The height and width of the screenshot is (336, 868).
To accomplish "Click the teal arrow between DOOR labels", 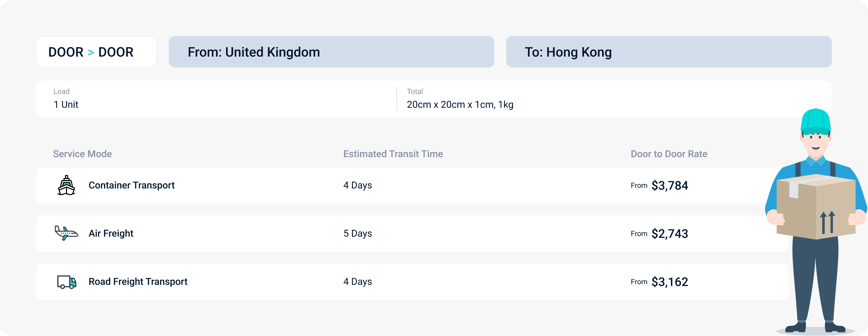I will [91, 52].
